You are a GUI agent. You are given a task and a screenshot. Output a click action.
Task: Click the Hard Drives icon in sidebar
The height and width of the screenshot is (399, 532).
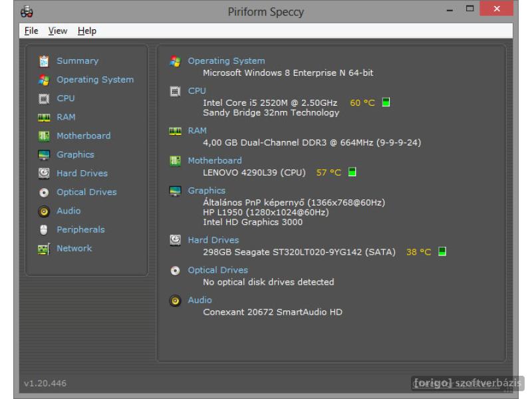coord(44,174)
